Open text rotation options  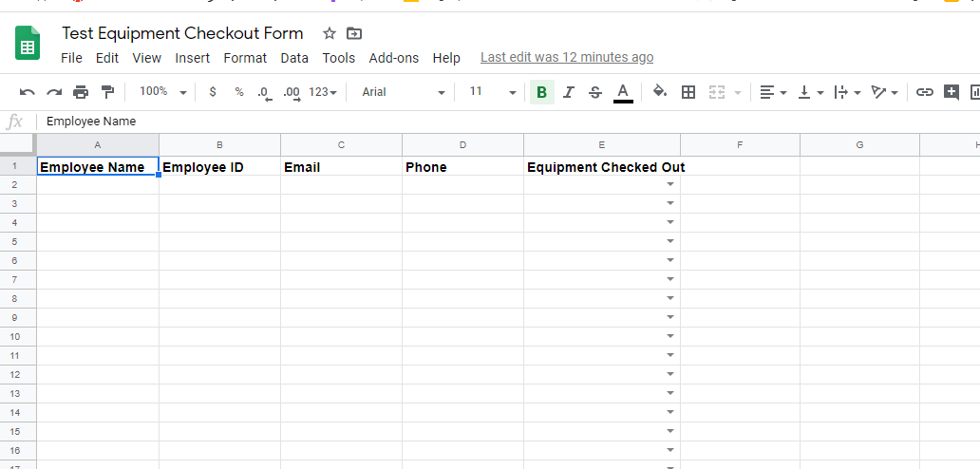coord(885,92)
